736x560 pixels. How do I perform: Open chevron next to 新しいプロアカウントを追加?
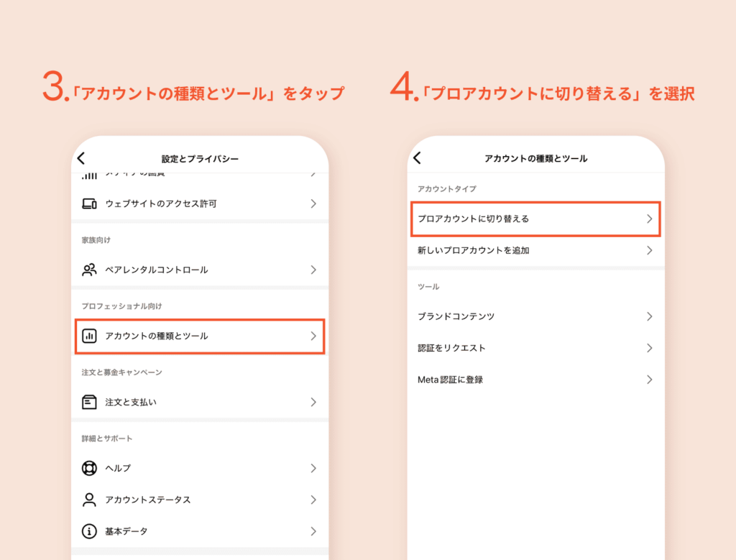pos(649,250)
